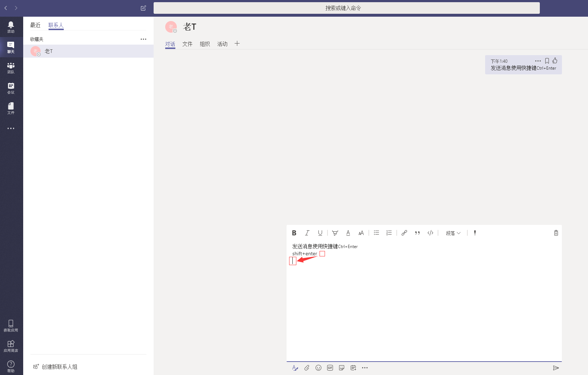Send the message with the arrow

(556, 368)
